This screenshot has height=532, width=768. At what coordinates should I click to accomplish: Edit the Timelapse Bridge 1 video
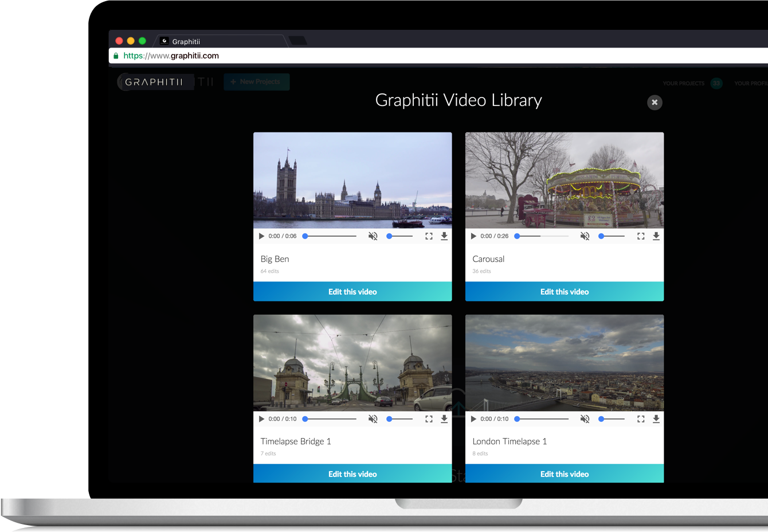pos(352,474)
